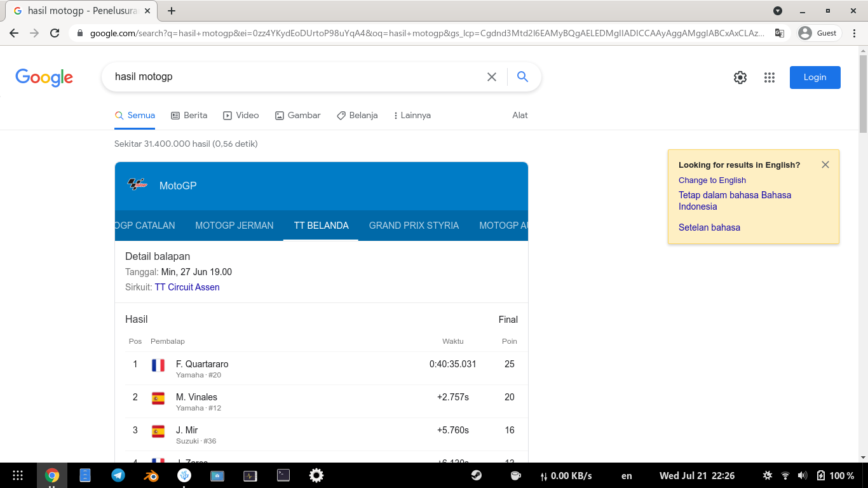Viewport: 868px width, 488px height.
Task: Expand the Lainnya more options menu
Action: (412, 116)
